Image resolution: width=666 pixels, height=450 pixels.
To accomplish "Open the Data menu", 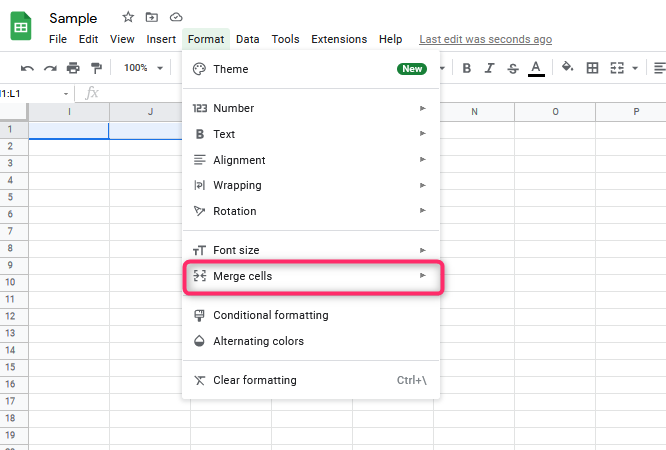I will pyautogui.click(x=248, y=39).
